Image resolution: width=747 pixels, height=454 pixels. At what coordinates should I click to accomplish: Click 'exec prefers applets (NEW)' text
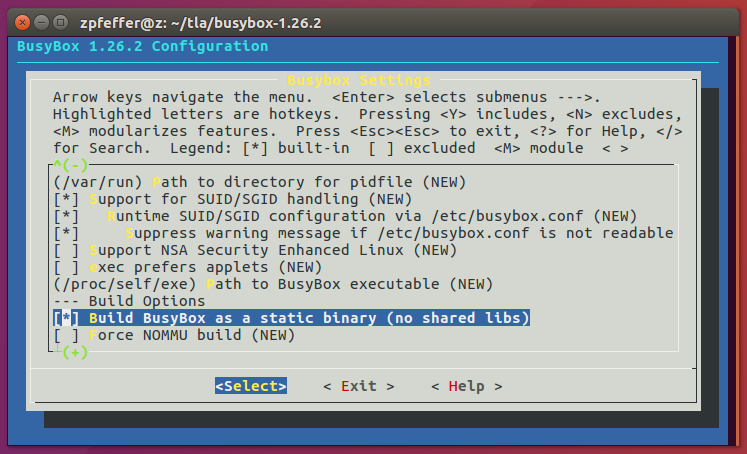[x=205, y=267]
